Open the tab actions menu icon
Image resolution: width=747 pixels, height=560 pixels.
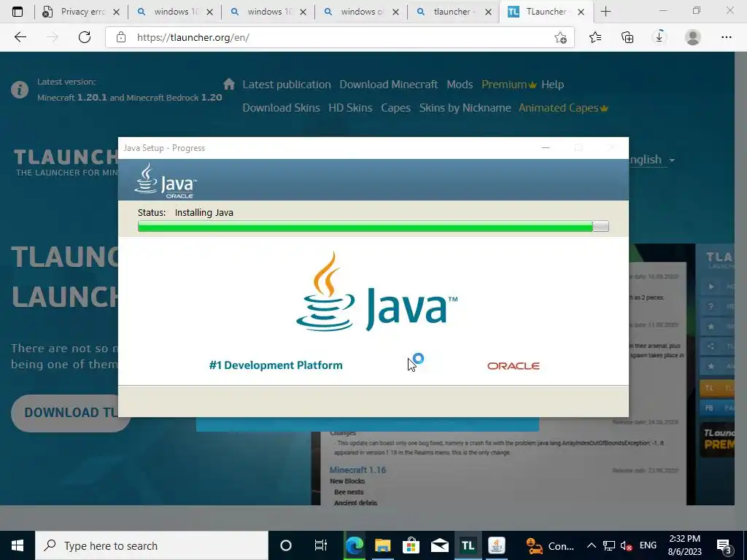click(x=18, y=12)
